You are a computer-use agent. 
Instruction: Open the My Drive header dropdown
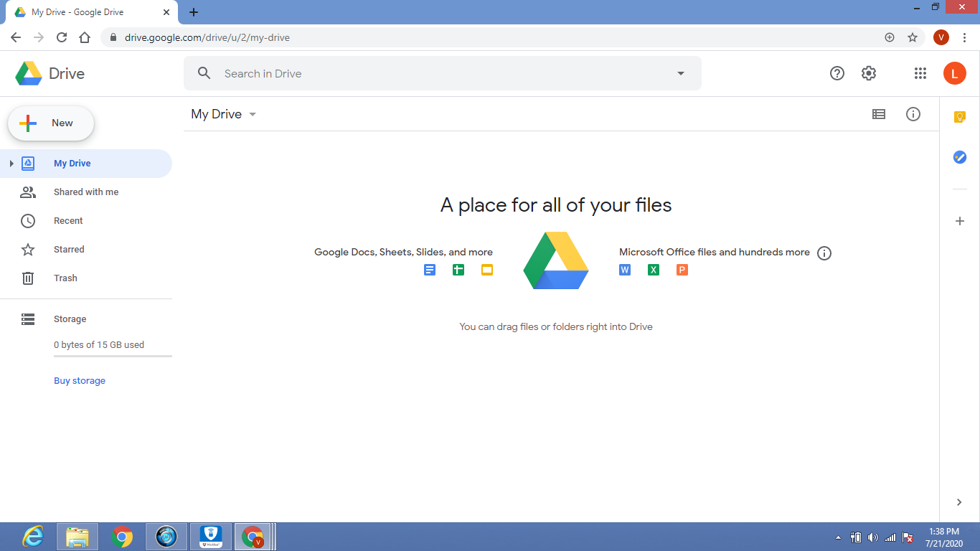[x=253, y=115]
